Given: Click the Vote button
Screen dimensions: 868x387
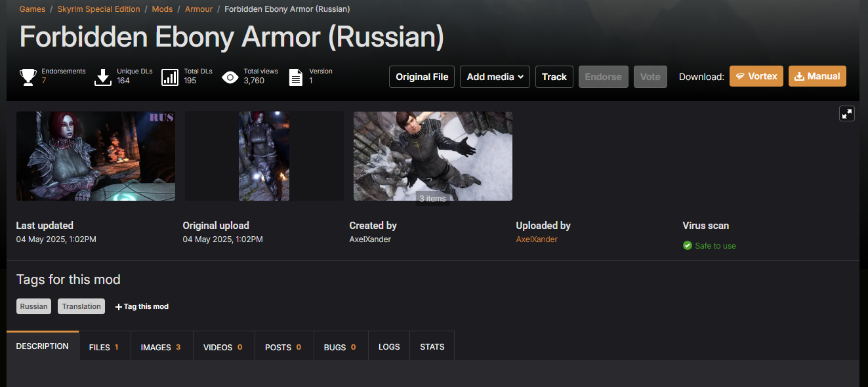Looking at the screenshot, I should point(650,77).
